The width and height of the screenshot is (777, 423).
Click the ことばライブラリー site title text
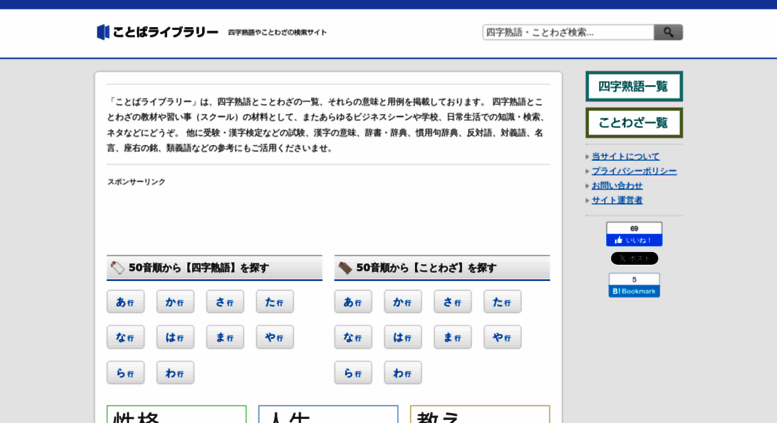(x=166, y=32)
